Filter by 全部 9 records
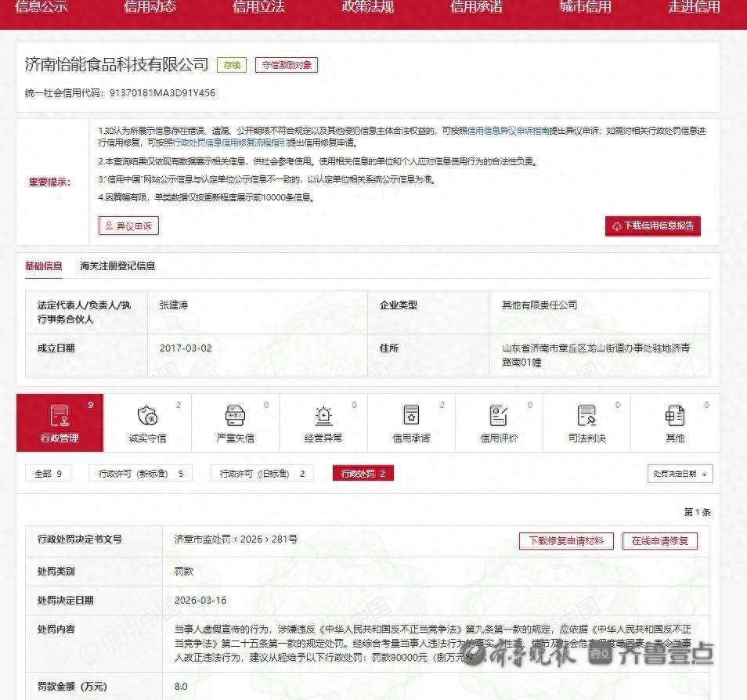Viewport: 747px width, 700px height. pyautogui.click(x=48, y=474)
